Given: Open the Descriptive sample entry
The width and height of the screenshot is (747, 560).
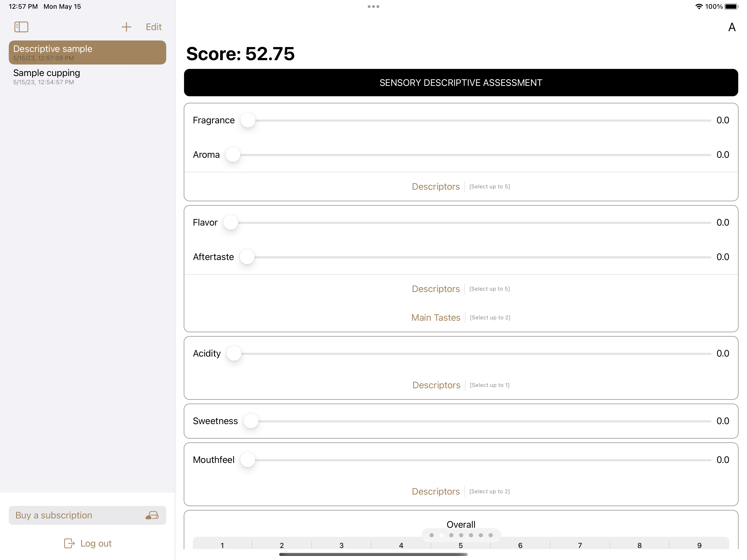Looking at the screenshot, I should tap(87, 53).
